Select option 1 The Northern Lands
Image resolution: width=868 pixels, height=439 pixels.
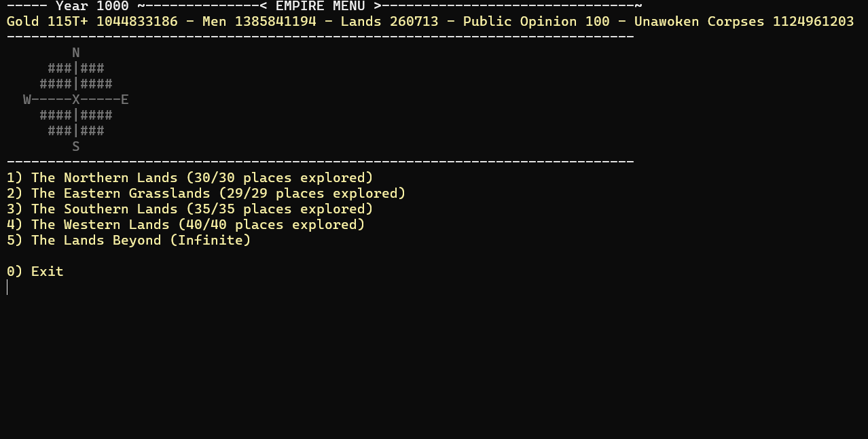point(190,178)
